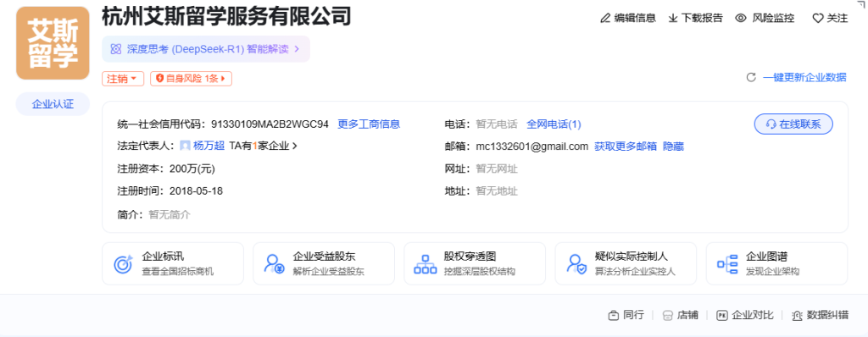This screenshot has width=868, height=337.
Task: Click the 下载报告 label
Action: pos(702,19)
